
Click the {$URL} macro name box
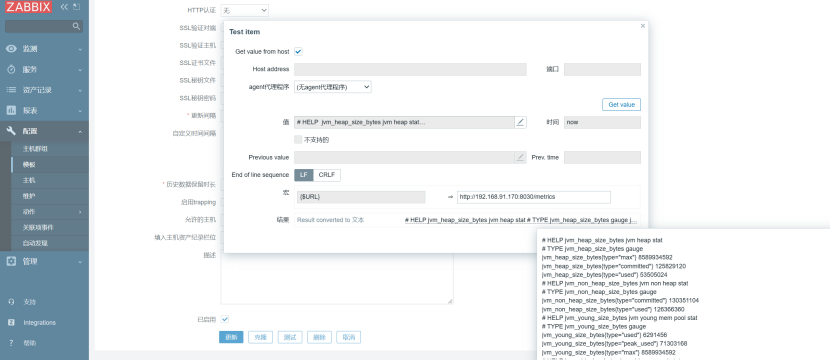tap(361, 197)
